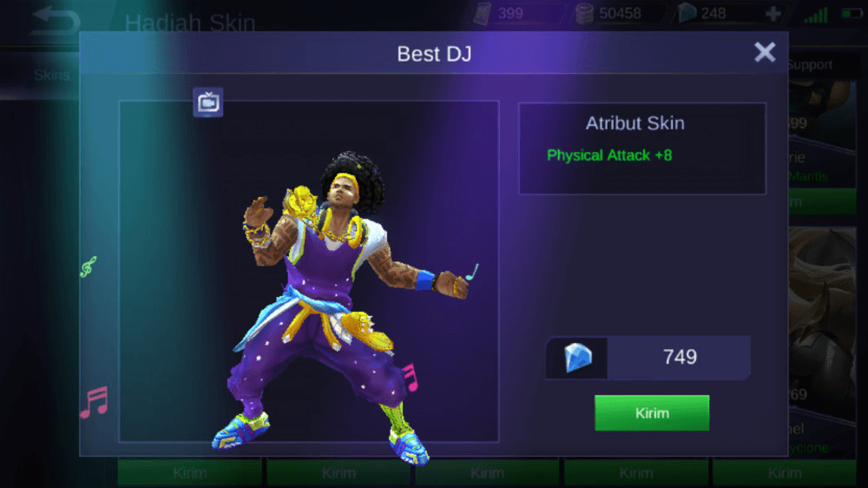Click the 749 diamond price field
Screen dimensions: 868x488
[x=648, y=357]
